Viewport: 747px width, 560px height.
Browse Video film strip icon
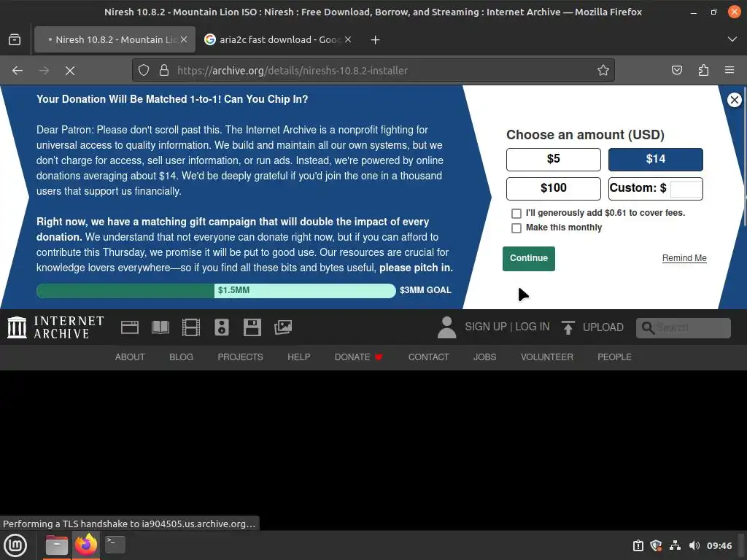coord(191,327)
